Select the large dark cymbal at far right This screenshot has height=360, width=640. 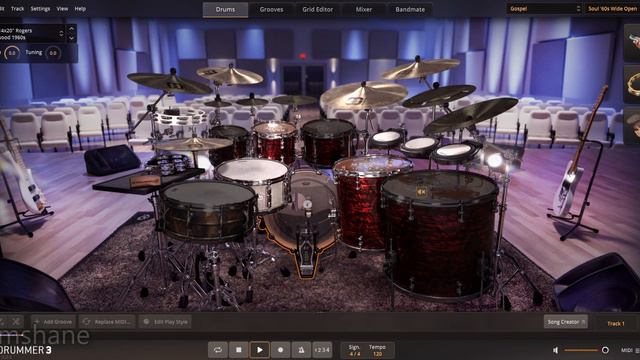[x=471, y=116]
